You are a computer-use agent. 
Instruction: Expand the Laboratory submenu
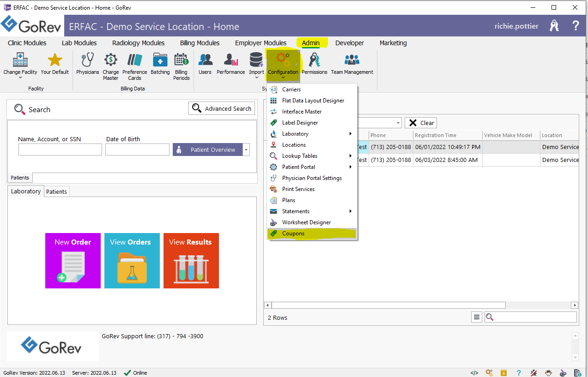pyautogui.click(x=311, y=134)
